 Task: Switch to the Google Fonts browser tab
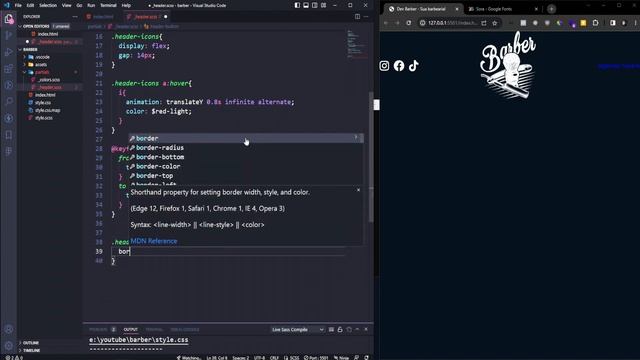point(503,9)
